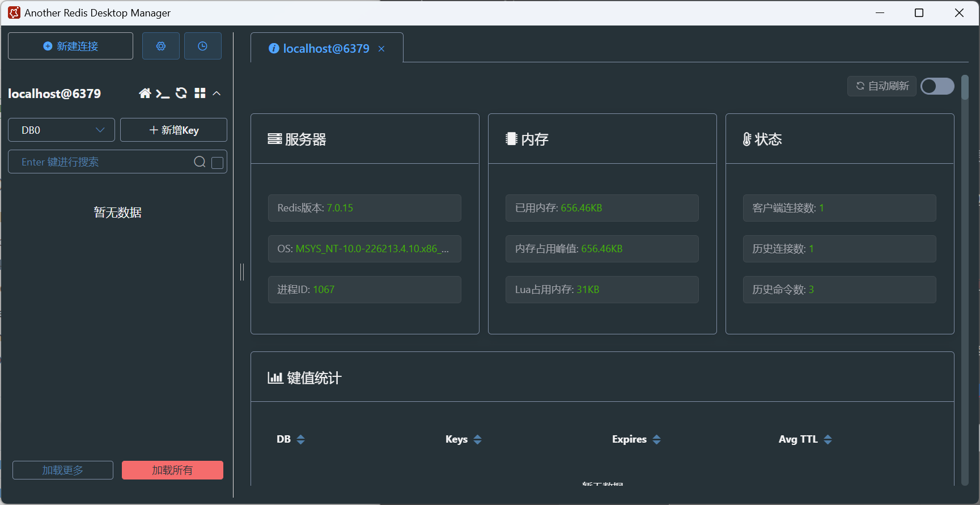Click the server card header icon
This screenshot has height=505, width=980.
(275, 139)
